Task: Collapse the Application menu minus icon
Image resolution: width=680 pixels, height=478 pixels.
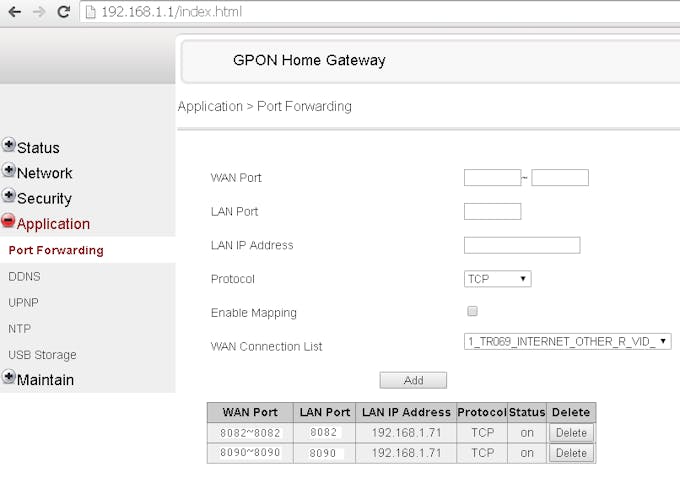Action: tap(8, 220)
